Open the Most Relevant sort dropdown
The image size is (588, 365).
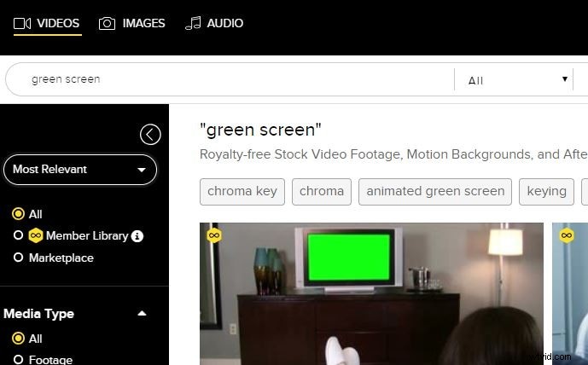point(80,170)
